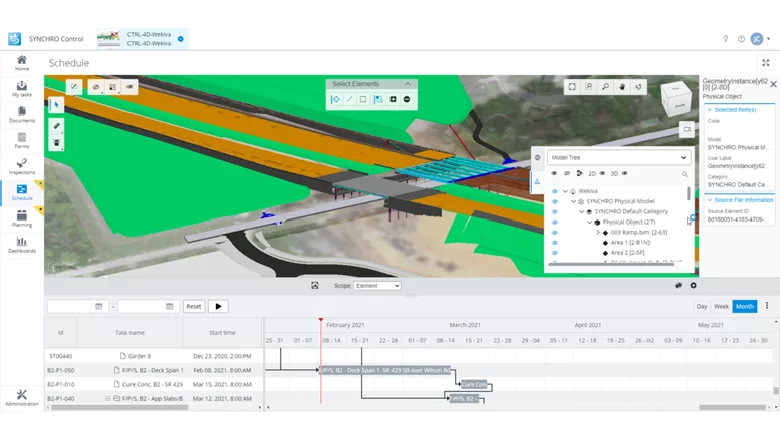The height and width of the screenshot is (439, 780).
Task: Click the Reset button
Action: [194, 306]
